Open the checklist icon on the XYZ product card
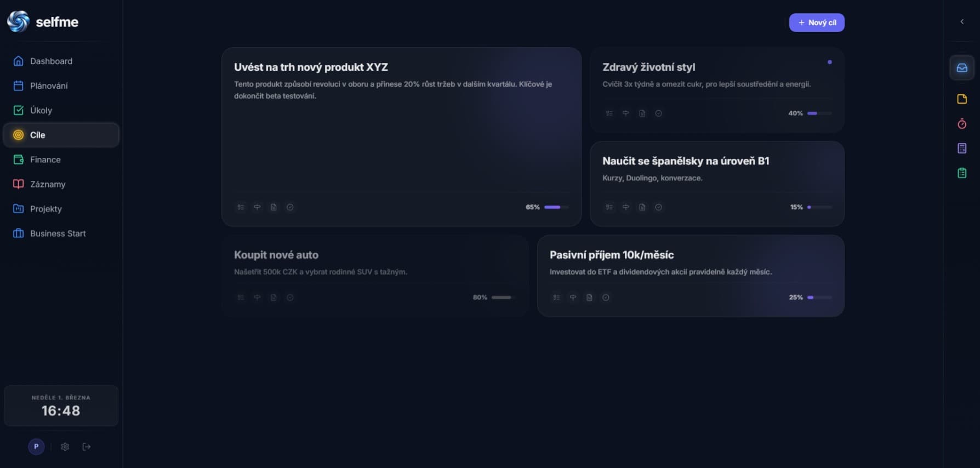980x468 pixels. point(241,207)
